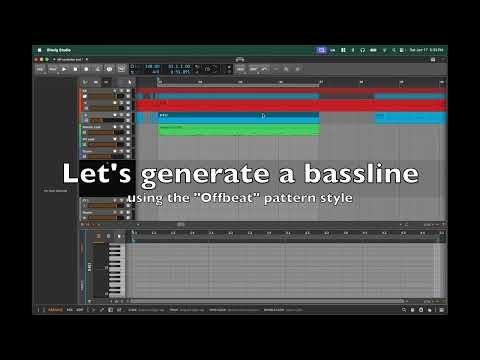
Task: Click the arranger horizontal scrollbar handle
Action: pyautogui.click(x=180, y=225)
